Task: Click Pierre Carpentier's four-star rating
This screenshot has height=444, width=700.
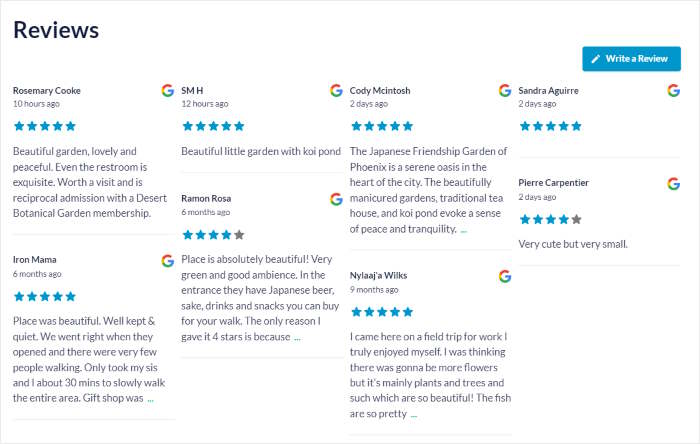Action: (550, 219)
